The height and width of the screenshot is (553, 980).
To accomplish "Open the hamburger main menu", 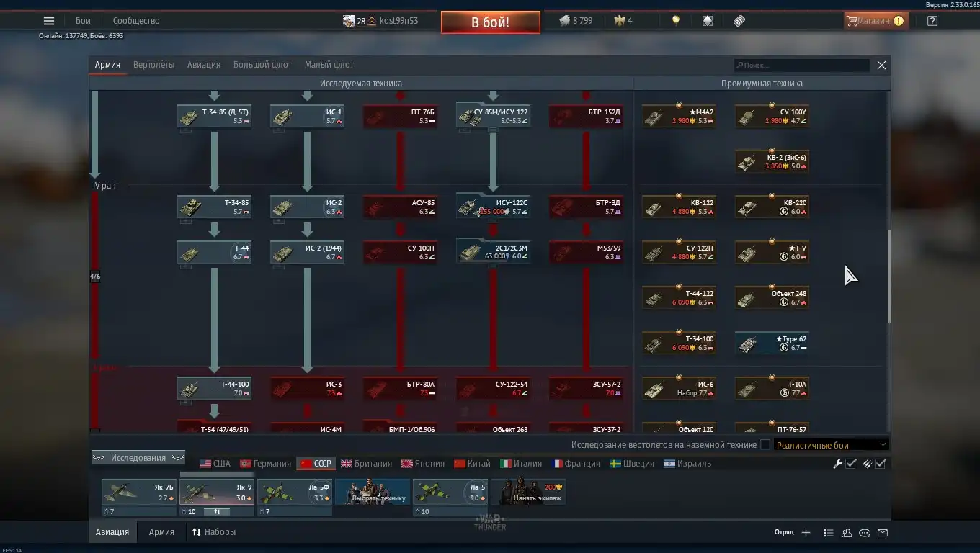I will click(49, 21).
